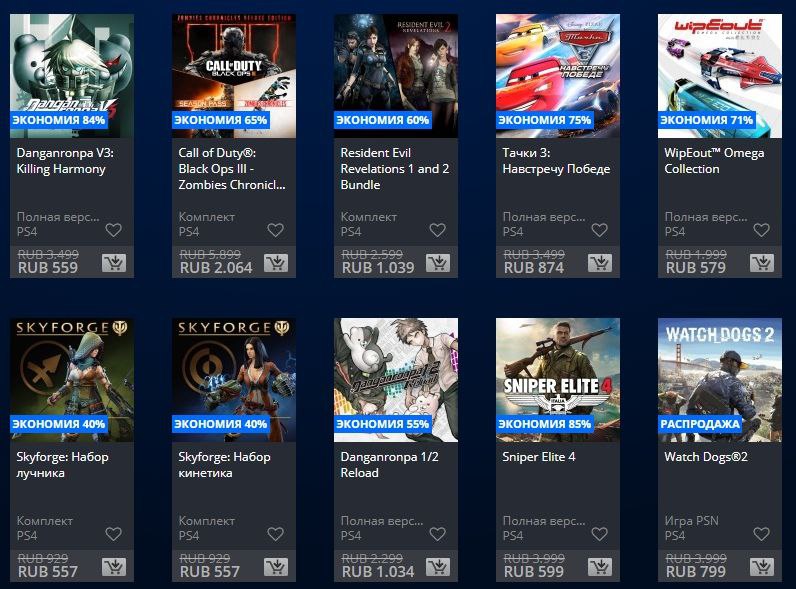Open the WipEout Omega Collection title link
This screenshot has width=796, height=589.
[x=714, y=160]
